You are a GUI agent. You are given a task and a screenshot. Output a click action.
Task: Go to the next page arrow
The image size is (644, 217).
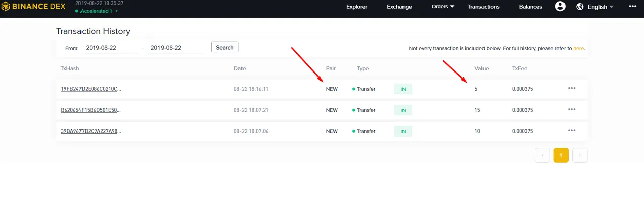580,155
